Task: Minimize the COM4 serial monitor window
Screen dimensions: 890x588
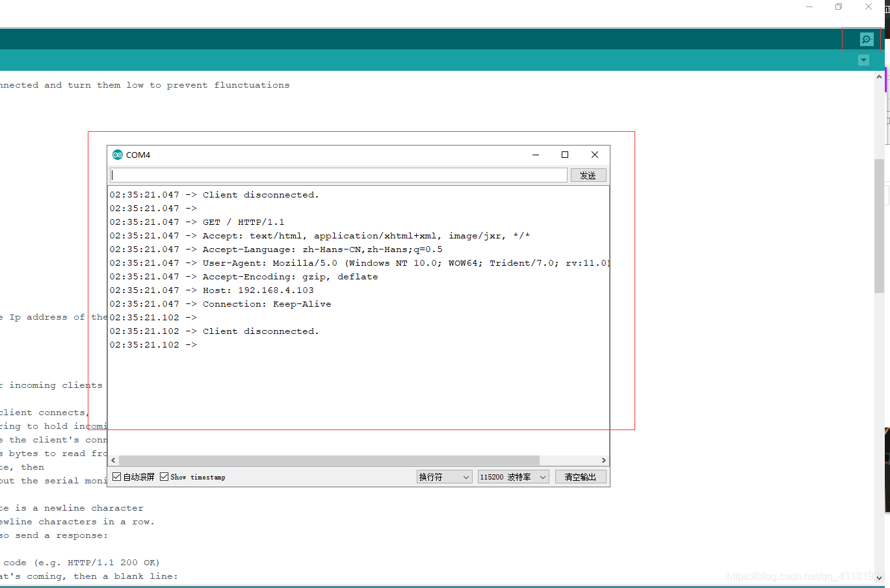Action: point(536,155)
